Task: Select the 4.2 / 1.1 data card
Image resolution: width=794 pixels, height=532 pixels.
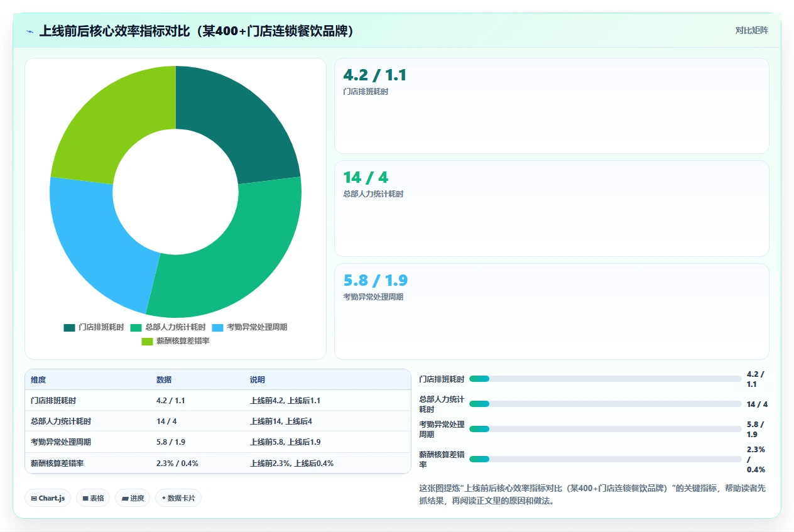Action: [552, 106]
